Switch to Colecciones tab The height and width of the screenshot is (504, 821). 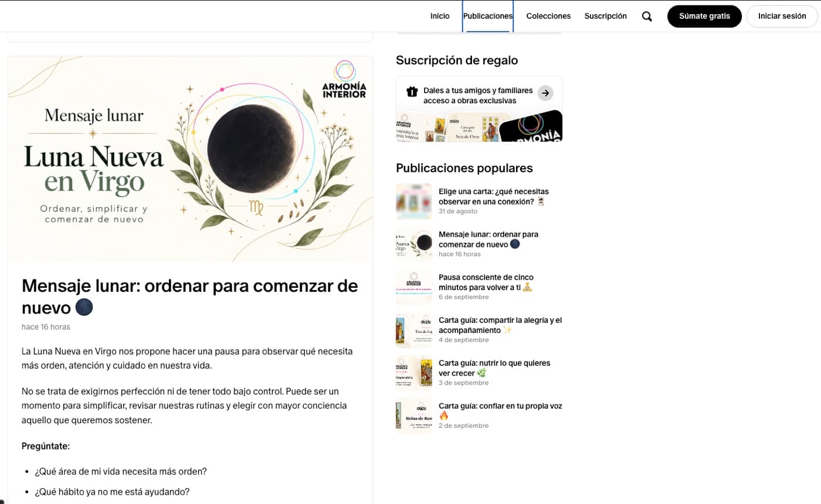tap(548, 16)
